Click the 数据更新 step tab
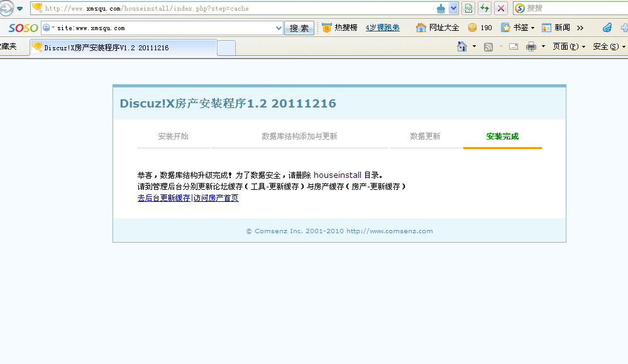Viewport: 628px width, 364px height. tap(425, 136)
